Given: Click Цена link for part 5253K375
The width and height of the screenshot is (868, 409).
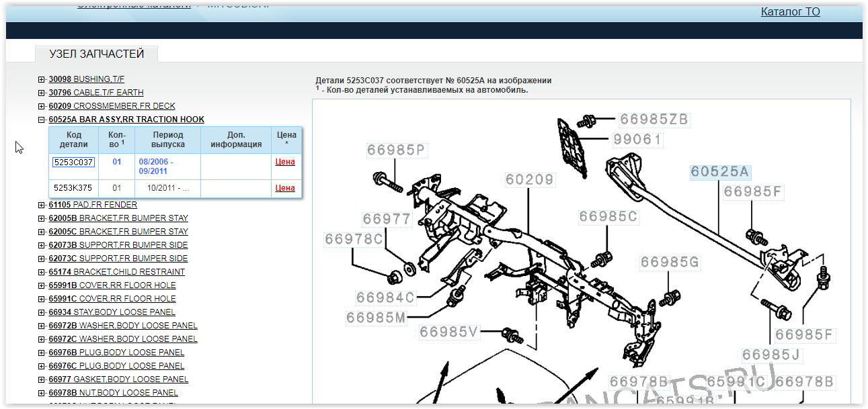Looking at the screenshot, I should pyautogui.click(x=285, y=188).
